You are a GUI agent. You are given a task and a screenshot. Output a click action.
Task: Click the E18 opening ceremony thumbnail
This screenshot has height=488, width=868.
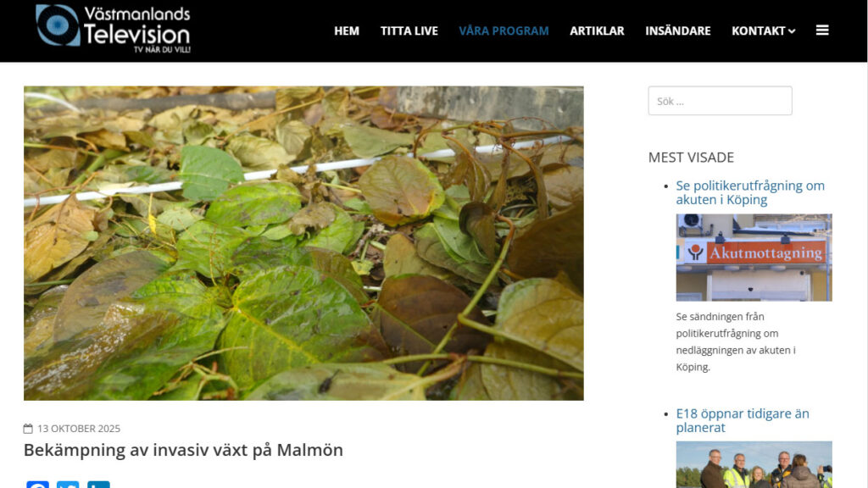pos(754,465)
